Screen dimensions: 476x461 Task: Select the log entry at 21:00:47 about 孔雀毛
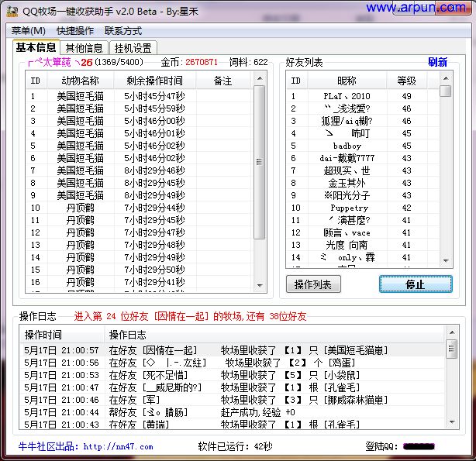click(x=233, y=387)
